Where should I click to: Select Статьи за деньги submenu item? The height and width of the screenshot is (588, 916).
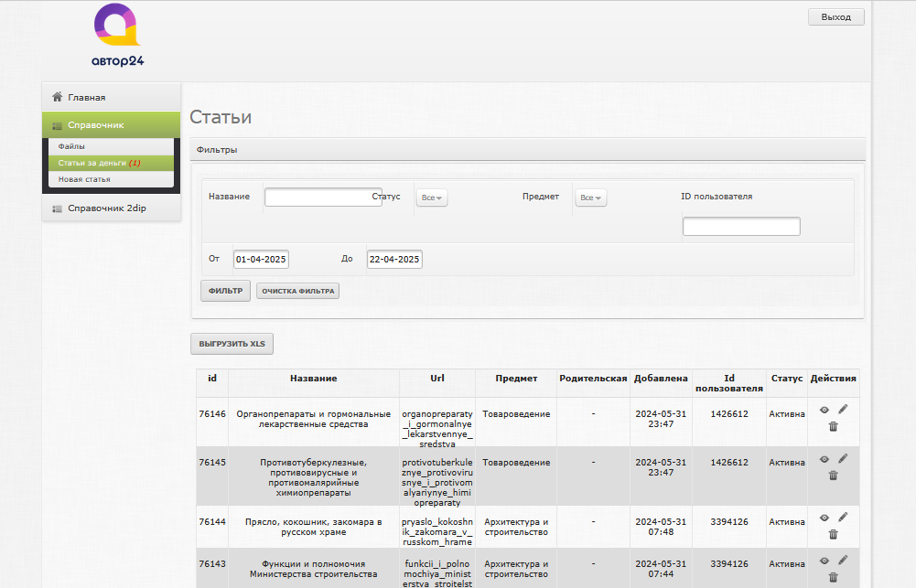pyautogui.click(x=111, y=163)
